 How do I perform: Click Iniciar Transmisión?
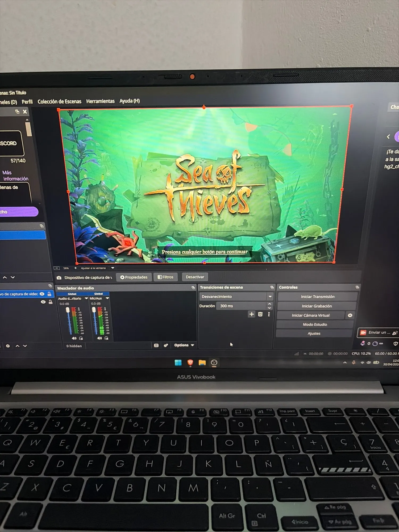coord(318,297)
